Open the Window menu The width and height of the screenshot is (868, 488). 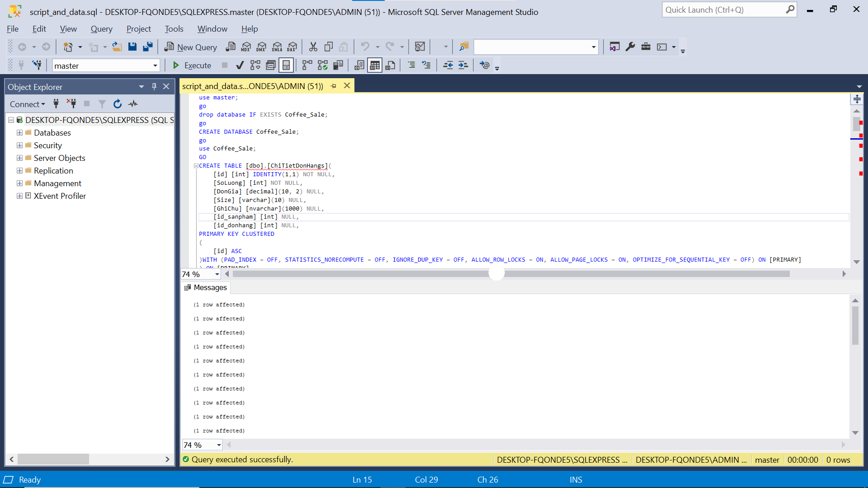tap(212, 29)
